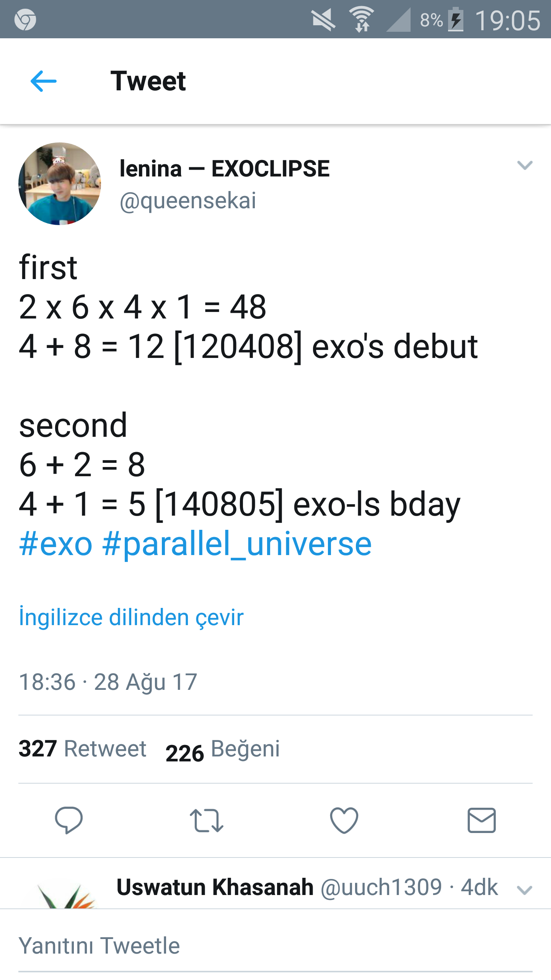This screenshot has height=980, width=551.
Task: Tap the reply speech bubble icon
Action: (69, 820)
